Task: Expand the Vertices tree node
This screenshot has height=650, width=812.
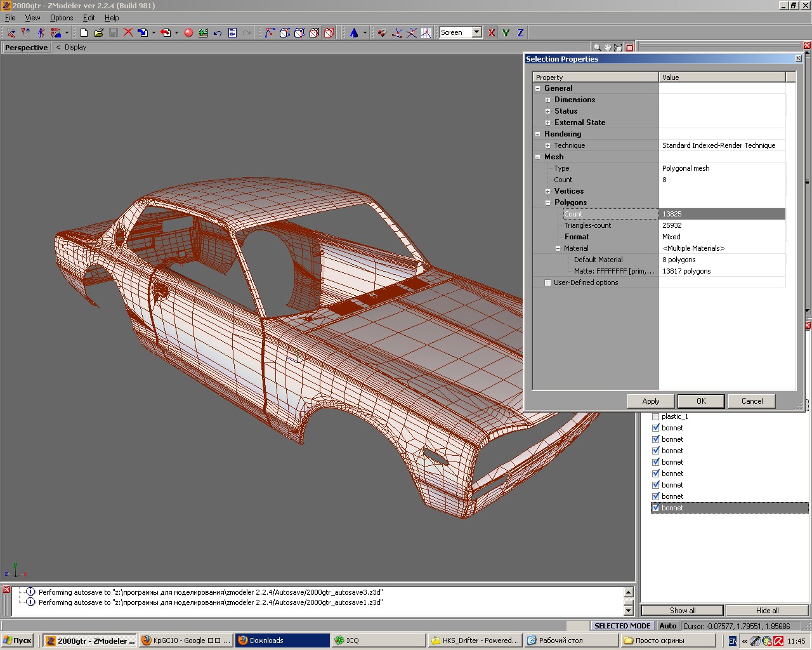Action: pos(548,191)
